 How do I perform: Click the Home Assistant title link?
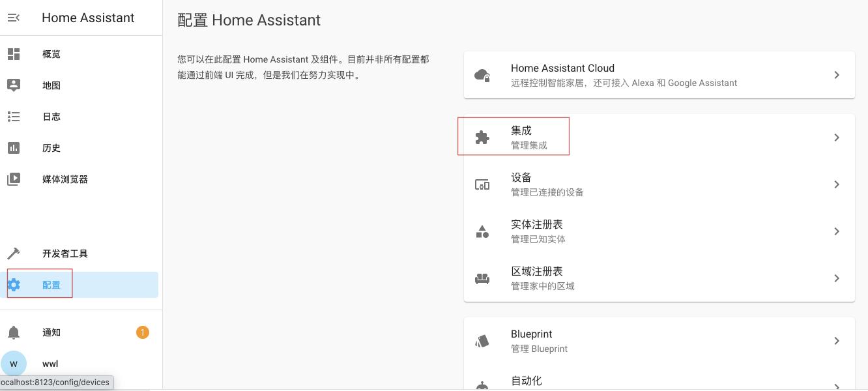[87, 18]
